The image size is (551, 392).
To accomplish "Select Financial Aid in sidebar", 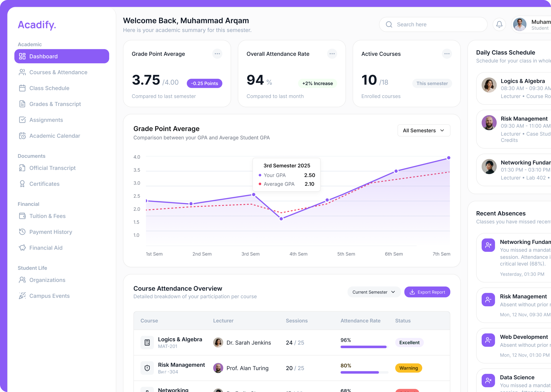I will click(62, 248).
